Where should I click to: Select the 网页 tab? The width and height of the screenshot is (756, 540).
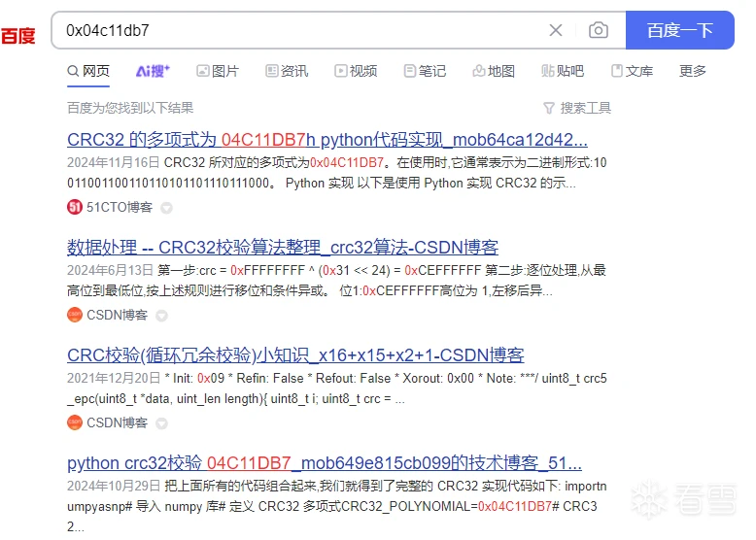pos(88,71)
